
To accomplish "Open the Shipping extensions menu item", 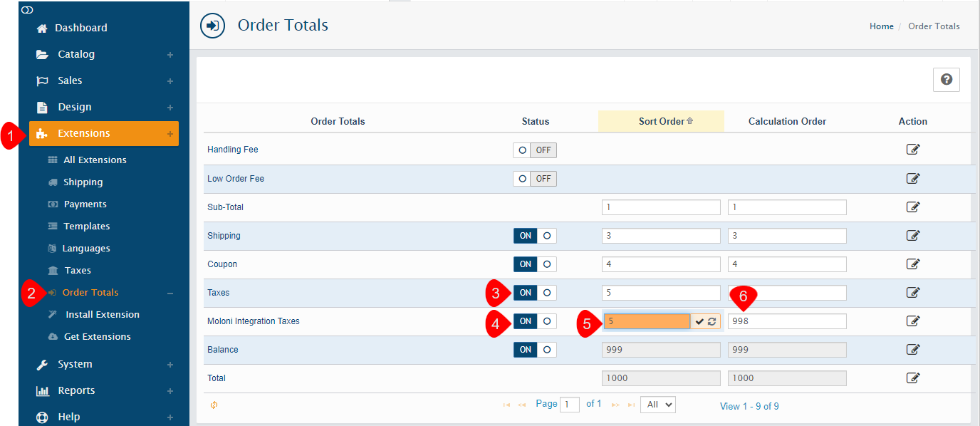I will (83, 182).
